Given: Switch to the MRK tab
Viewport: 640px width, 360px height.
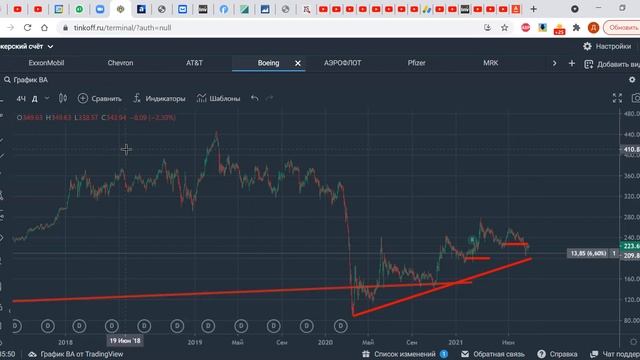Looking at the screenshot, I should coord(491,63).
